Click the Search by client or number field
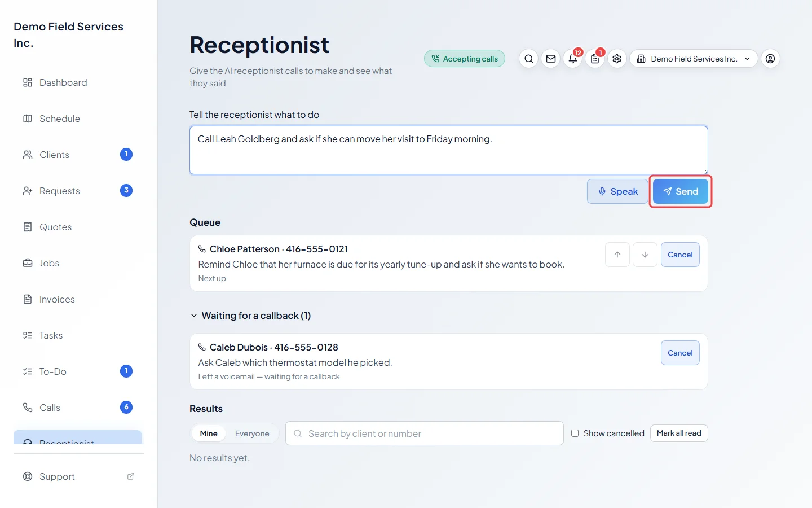 tap(425, 433)
